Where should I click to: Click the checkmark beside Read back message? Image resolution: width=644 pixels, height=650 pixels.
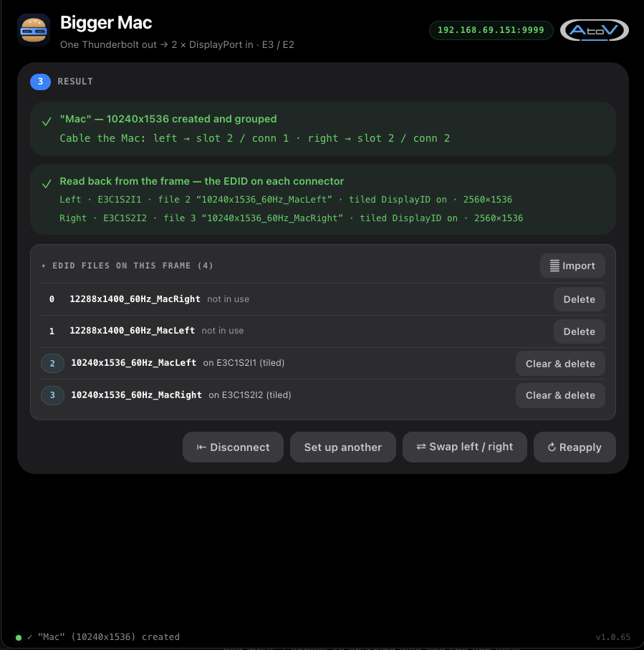pyautogui.click(x=47, y=183)
